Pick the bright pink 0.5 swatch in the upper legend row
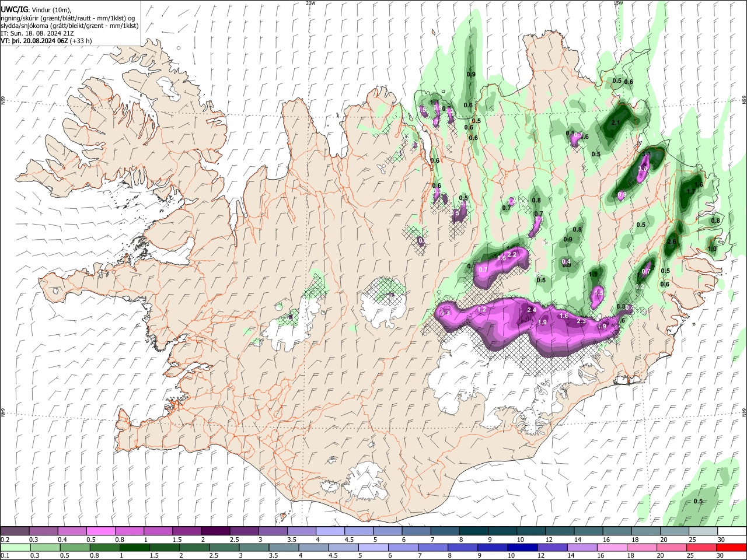This screenshot has width=747, height=560. coord(100,531)
